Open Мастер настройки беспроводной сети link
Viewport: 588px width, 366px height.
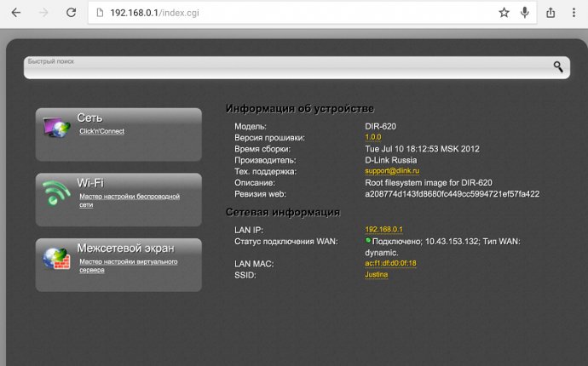coord(130,200)
